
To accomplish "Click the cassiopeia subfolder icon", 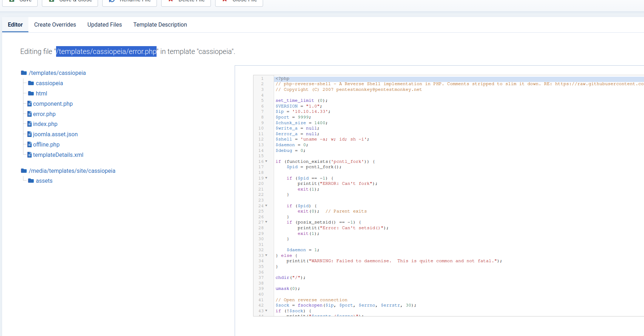I will click(x=31, y=83).
